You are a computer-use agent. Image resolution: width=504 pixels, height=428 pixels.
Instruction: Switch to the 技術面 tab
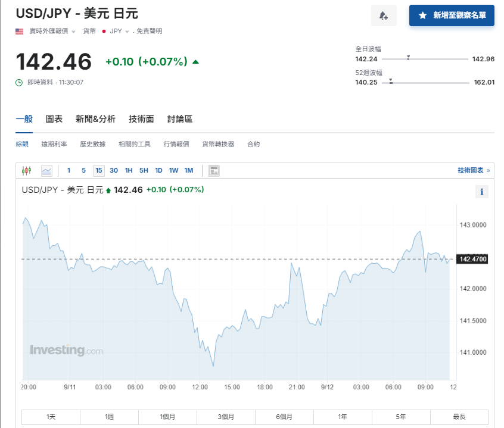click(141, 119)
